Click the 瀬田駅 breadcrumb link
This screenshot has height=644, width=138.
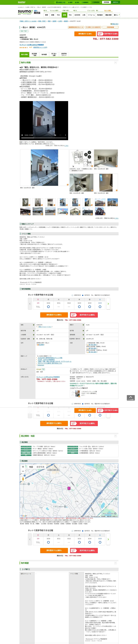tap(66, 21)
